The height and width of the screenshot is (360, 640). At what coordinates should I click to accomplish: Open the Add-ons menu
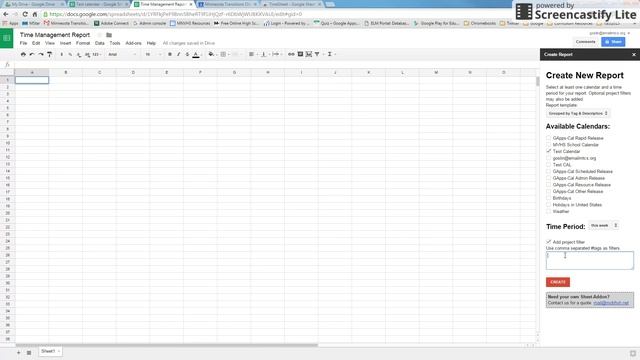133,43
